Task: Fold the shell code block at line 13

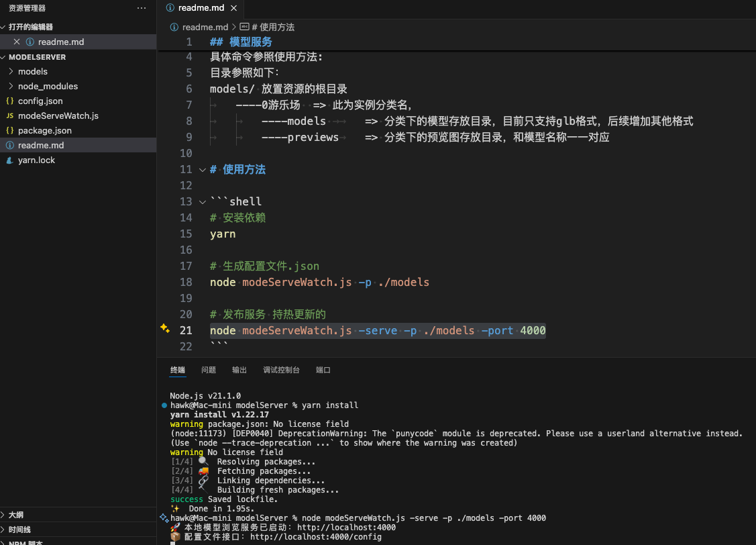Action: [x=203, y=202]
